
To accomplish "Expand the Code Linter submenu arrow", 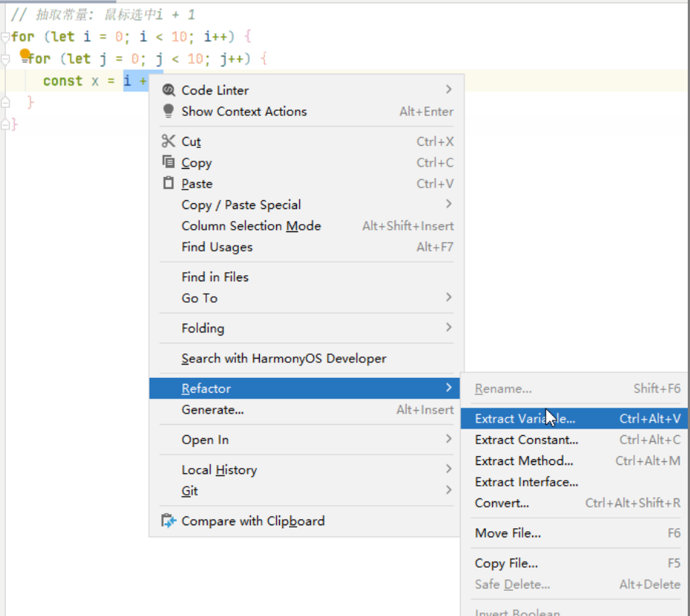I will [x=448, y=89].
